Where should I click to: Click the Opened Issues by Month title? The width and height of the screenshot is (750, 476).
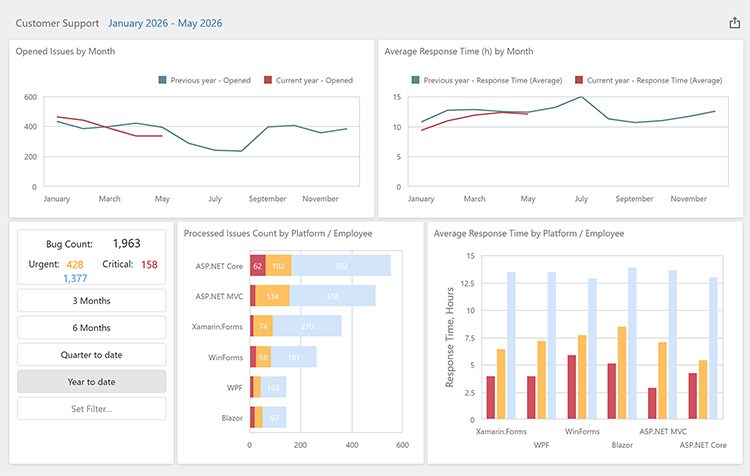65,51
